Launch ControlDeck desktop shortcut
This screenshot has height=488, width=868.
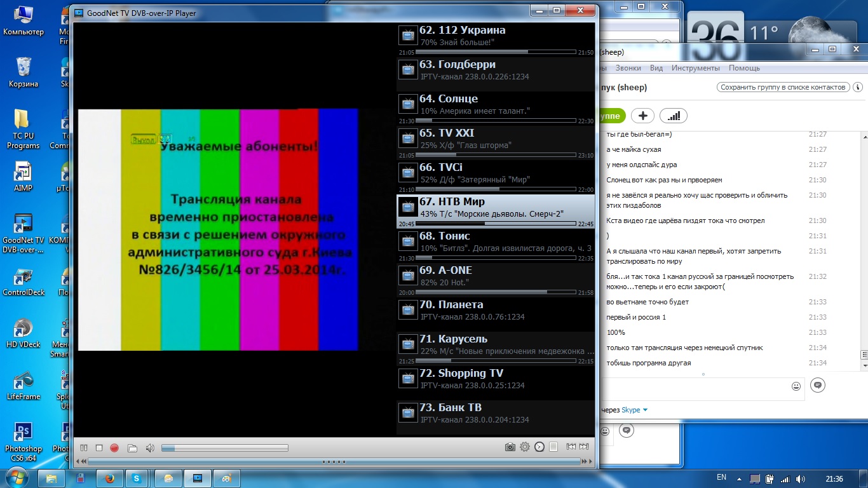[24, 281]
